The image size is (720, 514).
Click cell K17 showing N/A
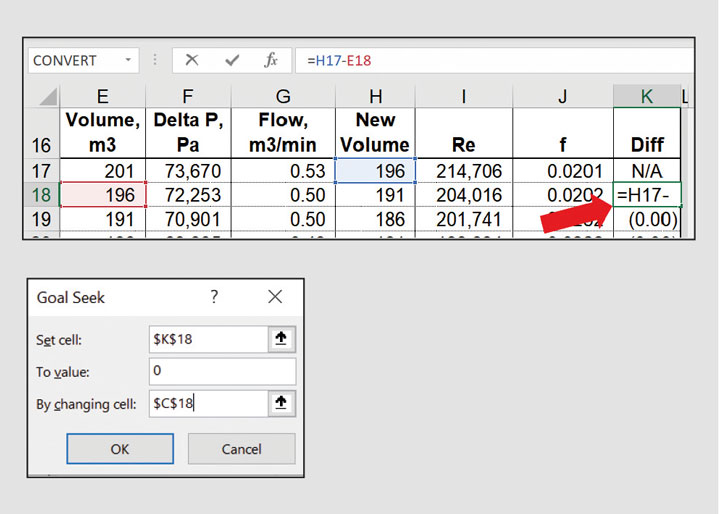647,171
